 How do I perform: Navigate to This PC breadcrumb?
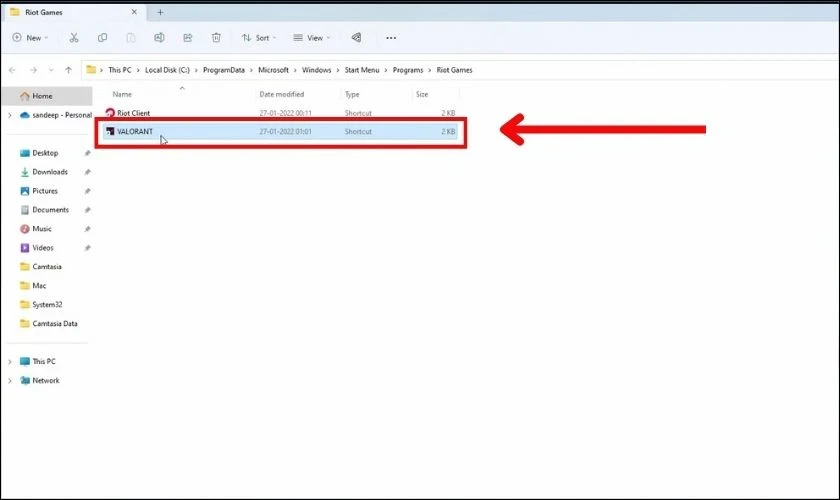[x=119, y=70]
